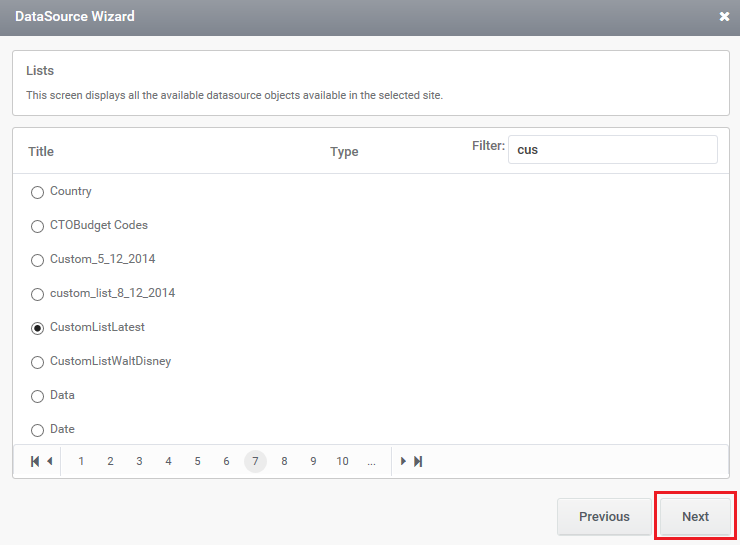Focus the Filter text field
The image size is (740, 545).
tap(613, 150)
